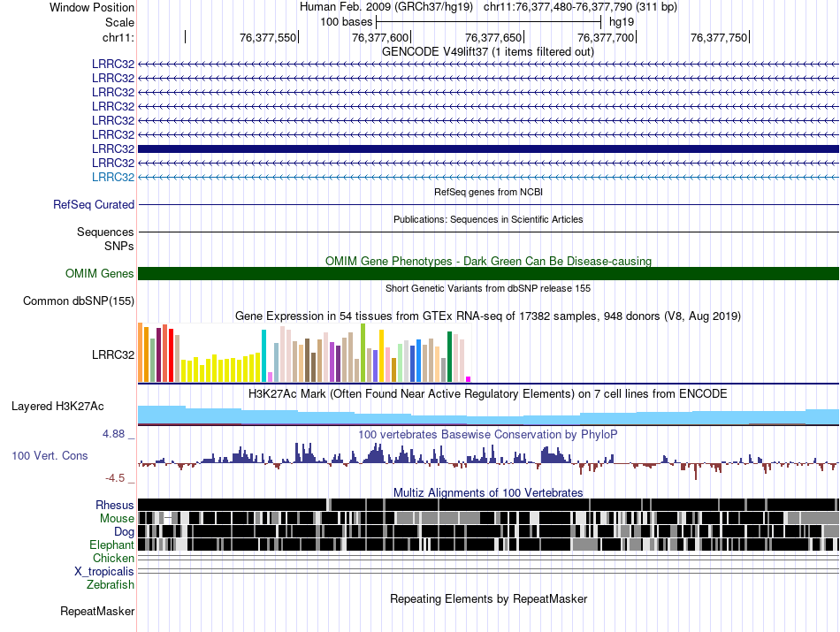Click the RefSeq Curated track label

[94, 204]
